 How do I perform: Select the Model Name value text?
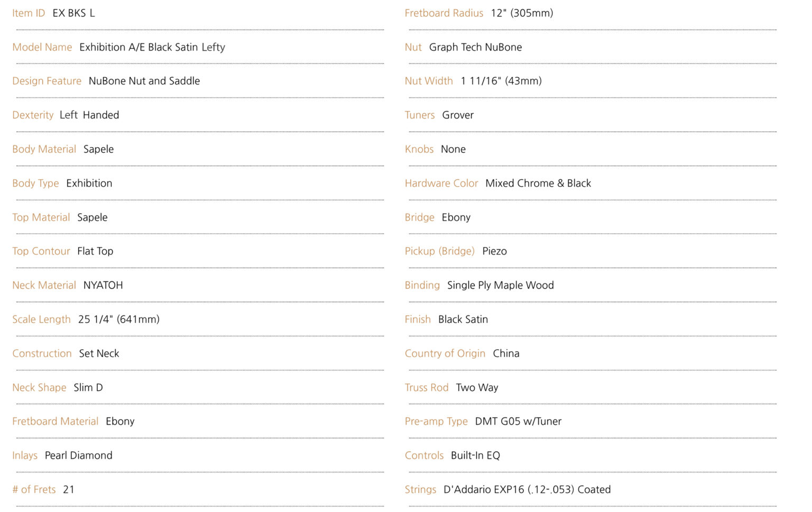tap(152, 47)
